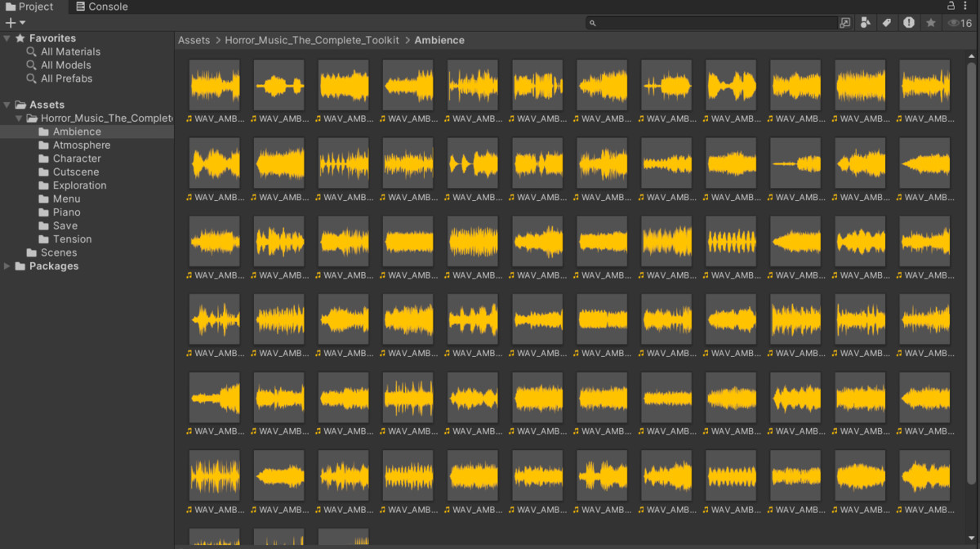Click the search icon beside All Materials
Viewport: 980px width, 549px height.
32,51
